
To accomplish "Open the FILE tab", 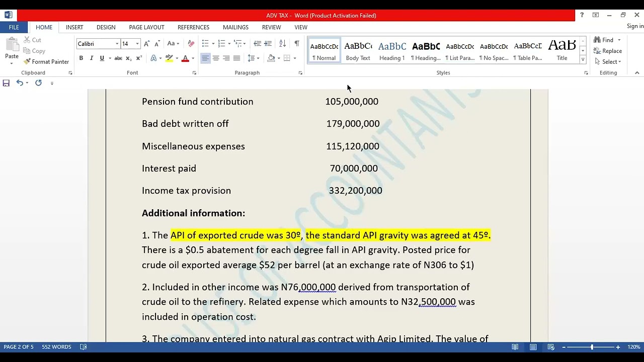I will (14, 27).
